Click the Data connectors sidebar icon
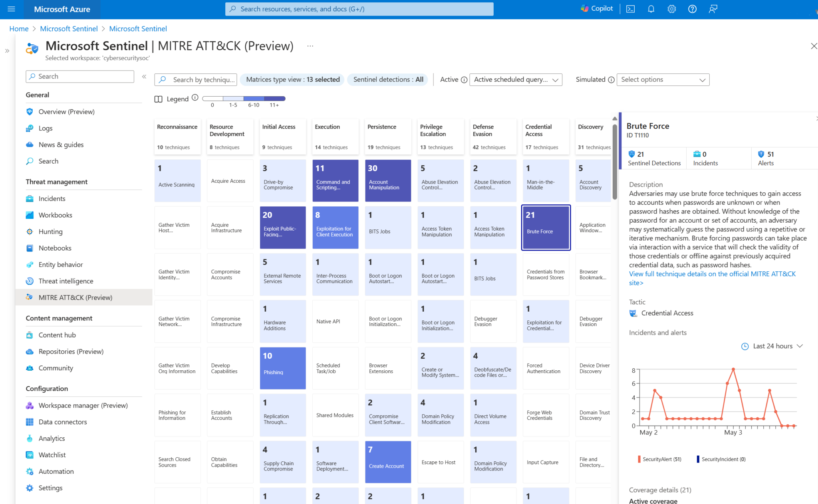Image resolution: width=818 pixels, height=504 pixels. [30, 422]
